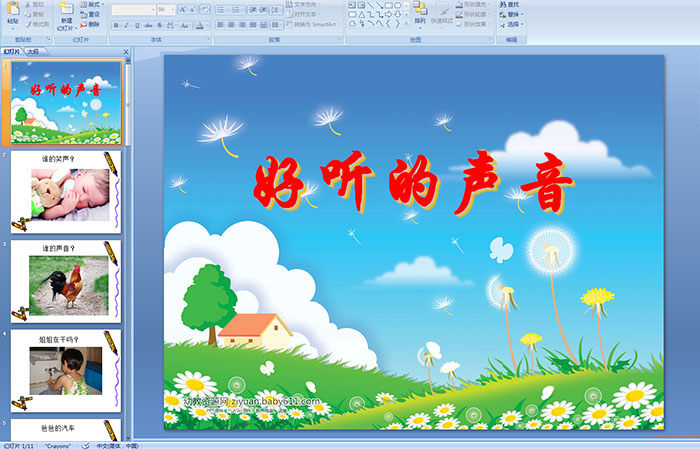Open columns dropdown in paragraph group

[x=277, y=25]
